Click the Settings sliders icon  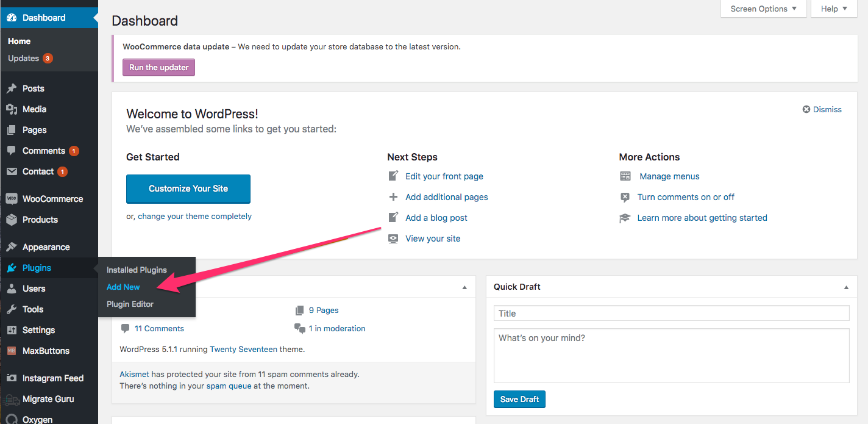pyautogui.click(x=12, y=330)
